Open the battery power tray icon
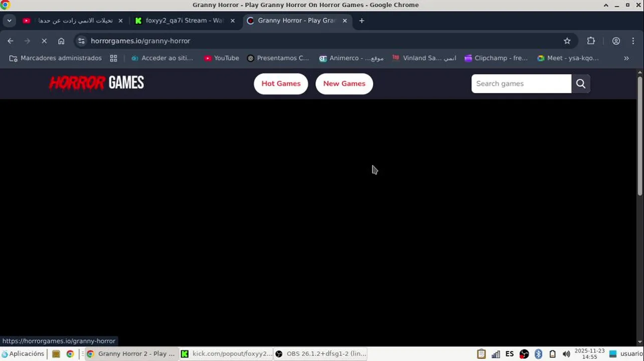The width and height of the screenshot is (644, 361). 552,354
